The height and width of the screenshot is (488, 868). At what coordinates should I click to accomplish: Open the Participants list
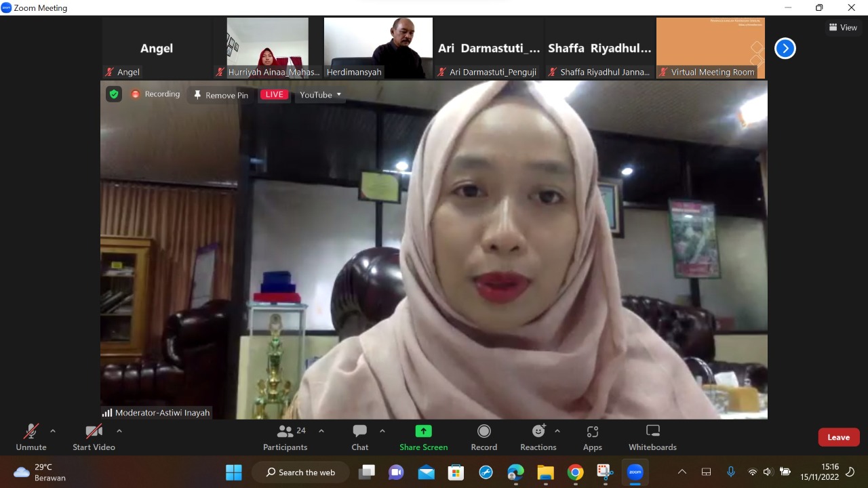[x=285, y=437]
